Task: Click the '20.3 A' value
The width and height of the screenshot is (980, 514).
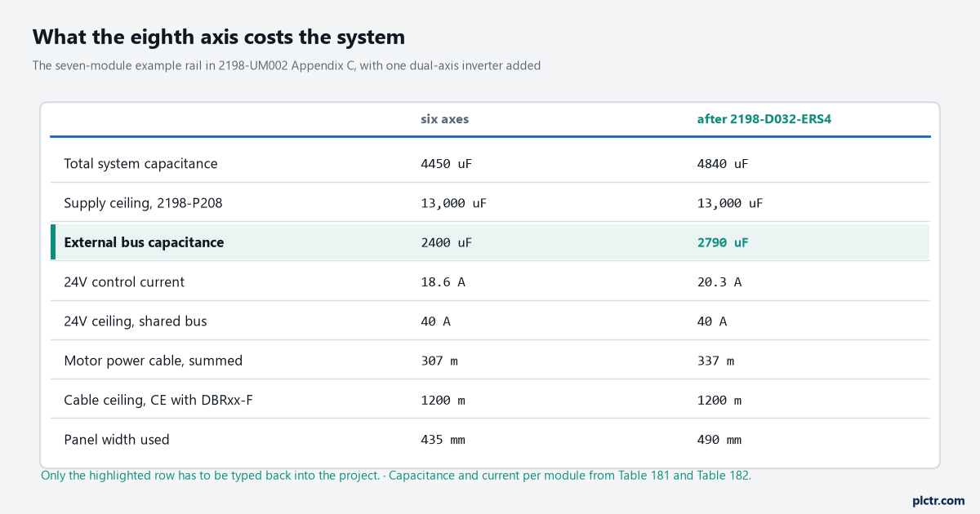Action: pyautogui.click(x=719, y=281)
